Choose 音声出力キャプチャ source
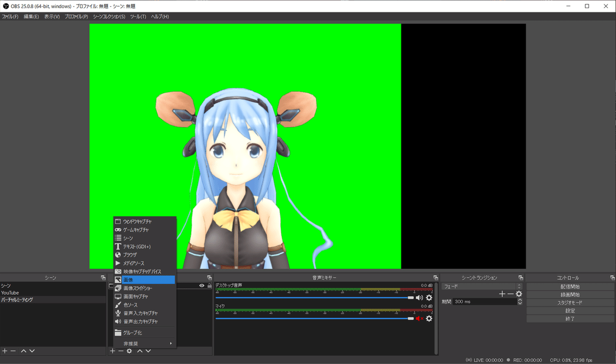Viewport: 616px width, 364px height. [144, 321]
